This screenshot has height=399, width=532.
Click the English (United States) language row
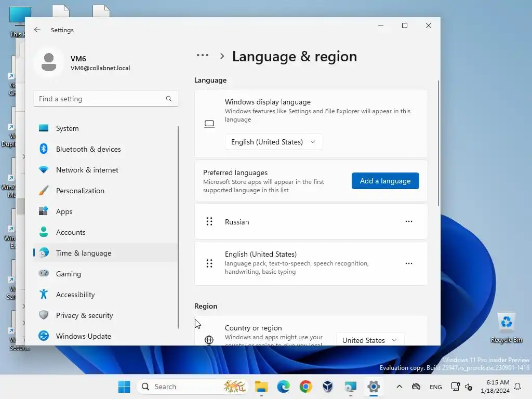click(x=311, y=263)
